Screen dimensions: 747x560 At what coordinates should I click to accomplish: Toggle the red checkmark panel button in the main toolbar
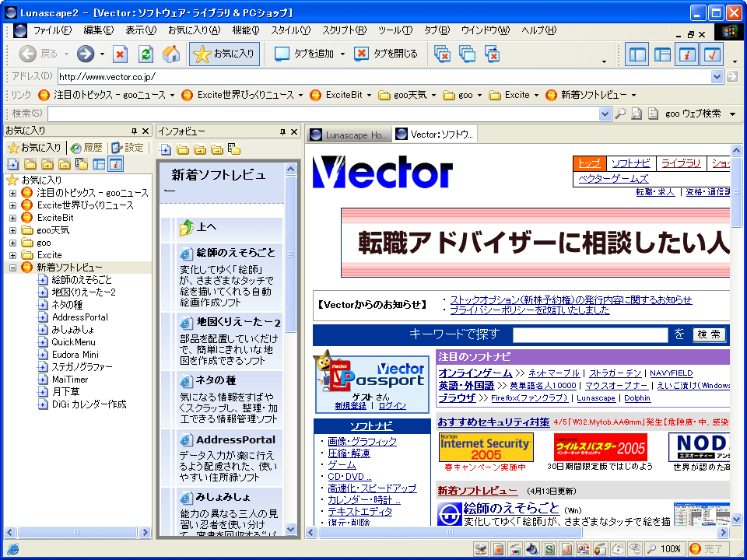[x=712, y=54]
